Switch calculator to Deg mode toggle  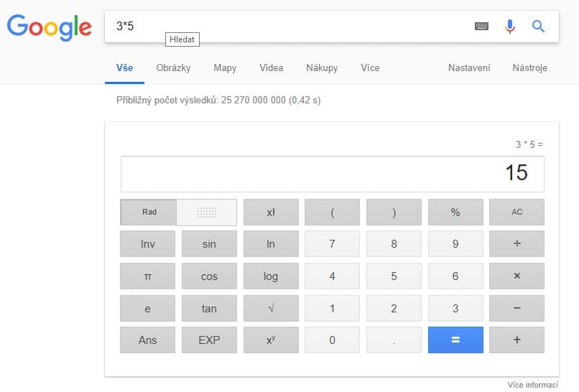(207, 213)
